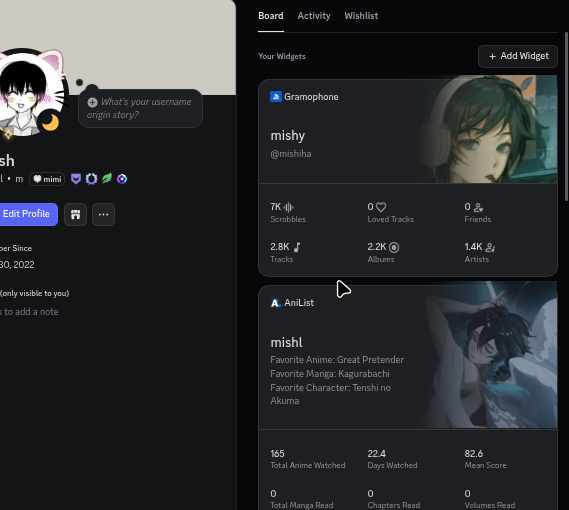Screen dimensions: 569x510
Task: Open the Wishlist tab
Action: (x=361, y=16)
